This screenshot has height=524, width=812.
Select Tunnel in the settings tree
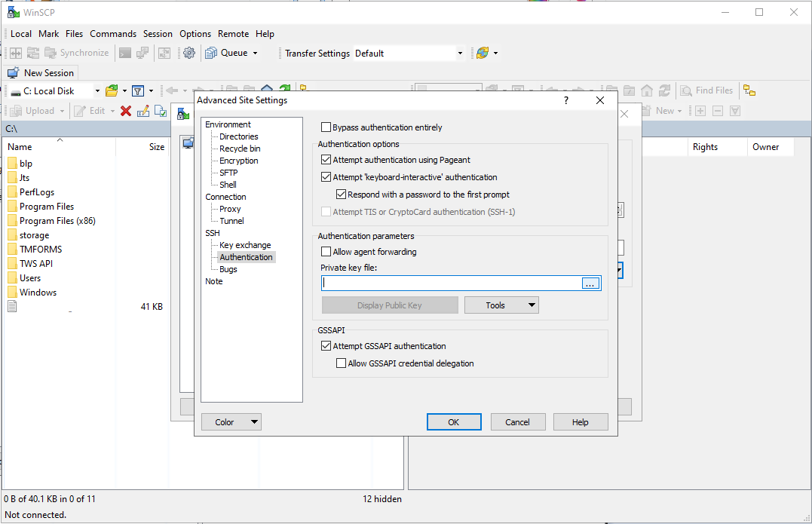pyautogui.click(x=231, y=221)
